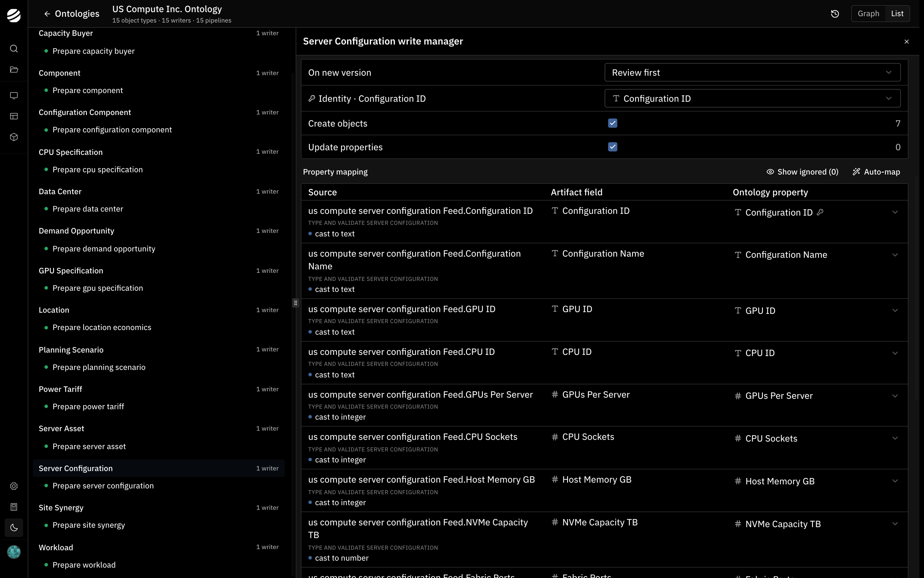
Task: Click the monitor icon in sidebar
Action: point(14,96)
